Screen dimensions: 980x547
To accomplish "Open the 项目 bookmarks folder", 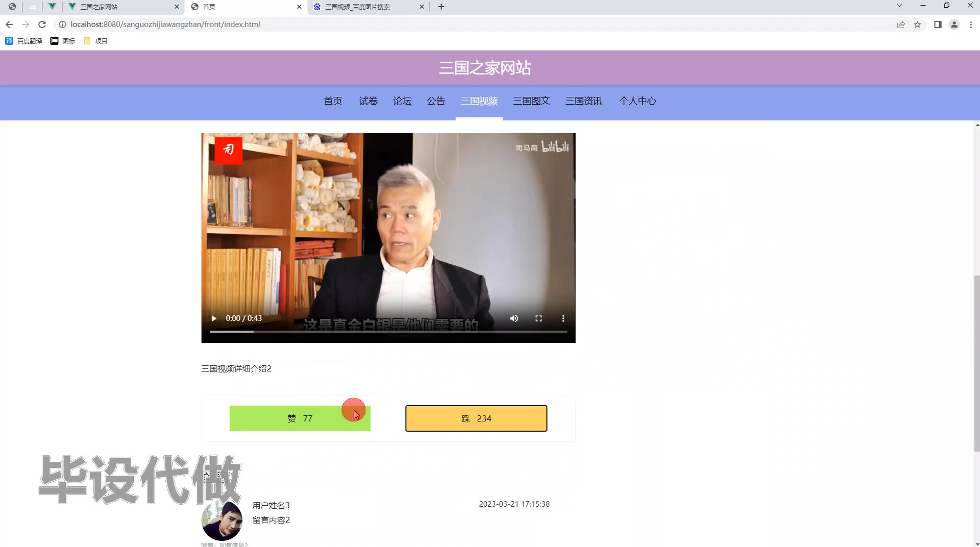I will (x=95, y=41).
